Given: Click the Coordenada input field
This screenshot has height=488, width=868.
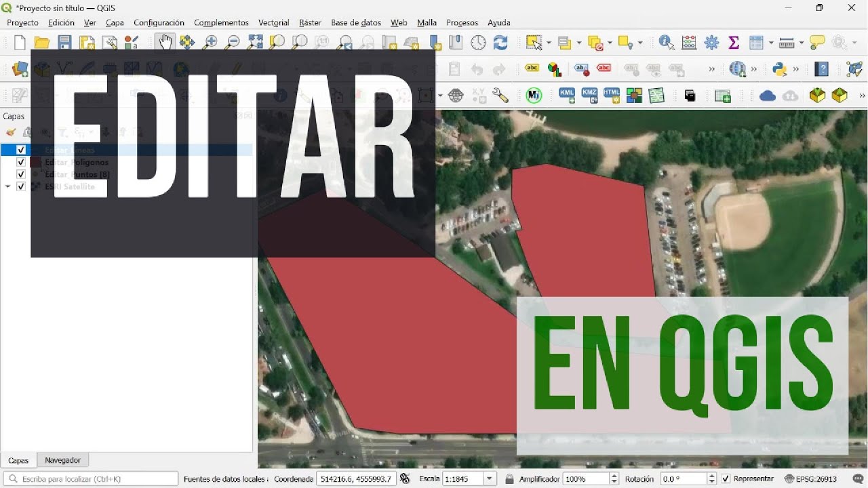Looking at the screenshot, I should pyautogui.click(x=356, y=479).
